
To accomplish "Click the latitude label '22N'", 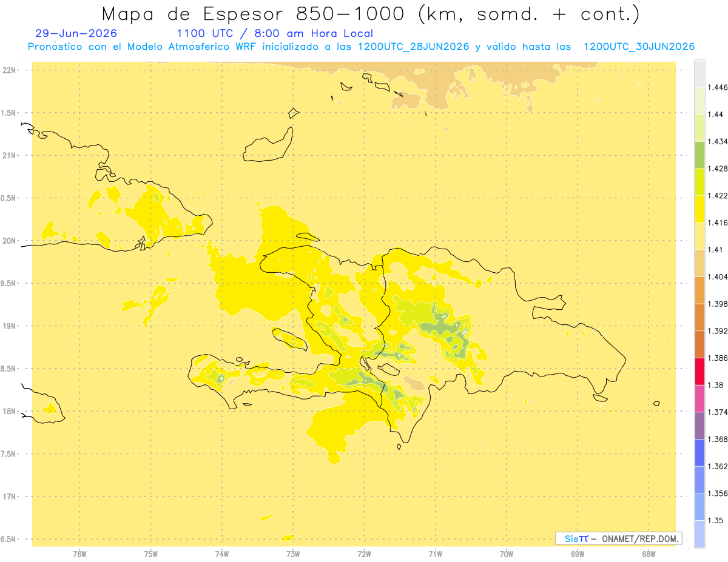I will pos(9,70).
